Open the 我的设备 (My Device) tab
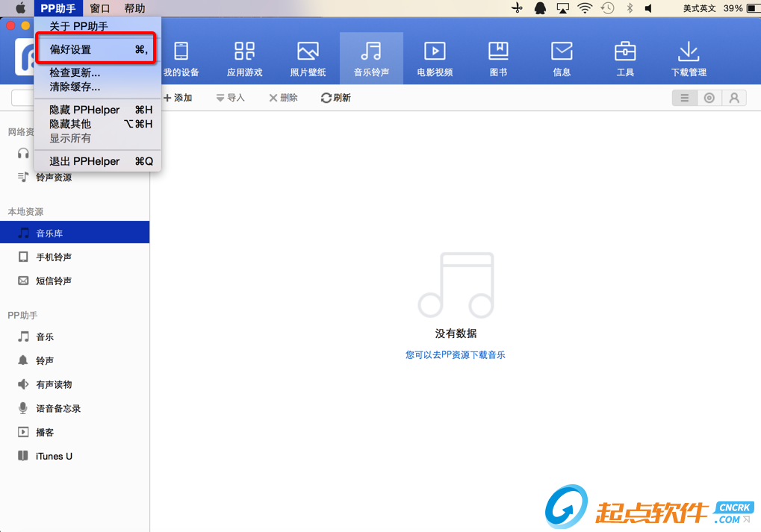Image resolution: width=761 pixels, height=532 pixels. tap(181, 59)
